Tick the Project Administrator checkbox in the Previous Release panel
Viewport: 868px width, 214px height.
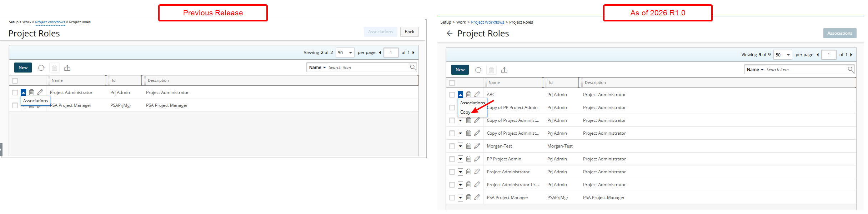click(x=15, y=93)
